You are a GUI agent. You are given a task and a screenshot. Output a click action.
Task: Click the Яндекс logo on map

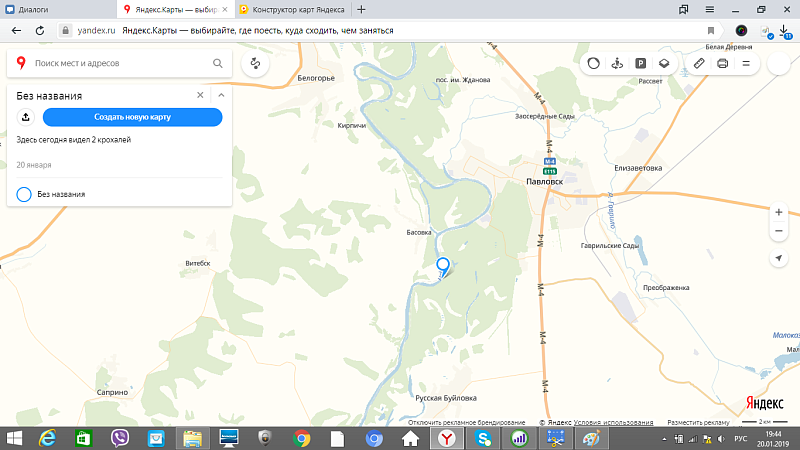point(765,403)
